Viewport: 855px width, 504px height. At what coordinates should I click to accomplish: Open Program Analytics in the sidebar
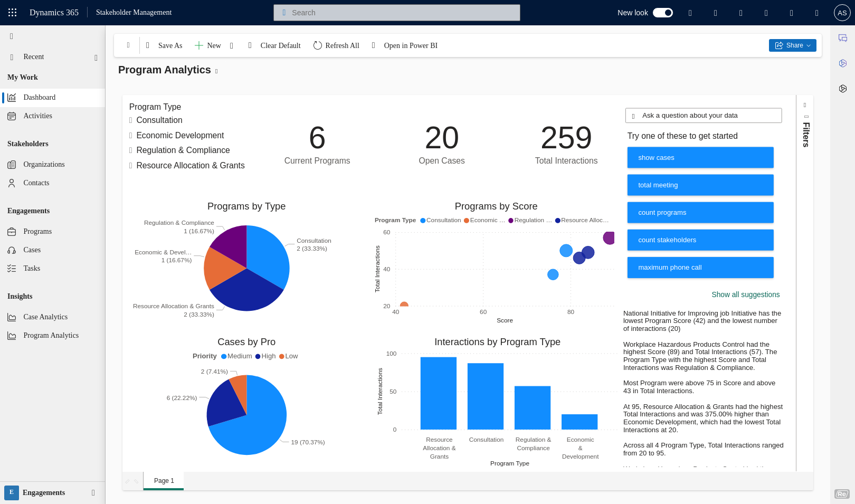[x=51, y=336]
